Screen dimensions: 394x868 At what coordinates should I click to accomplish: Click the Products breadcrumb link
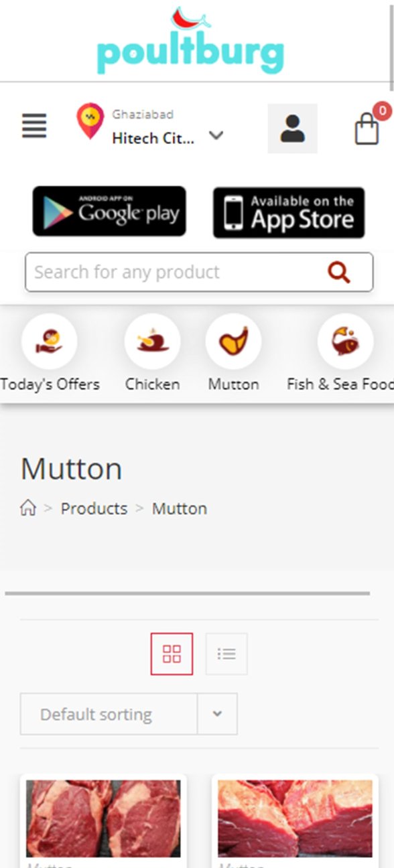click(94, 508)
